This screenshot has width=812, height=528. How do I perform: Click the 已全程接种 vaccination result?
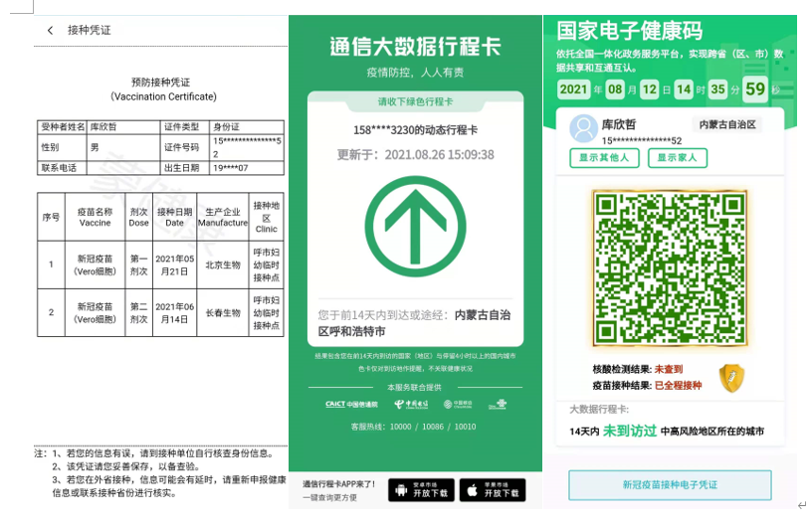pos(679,385)
